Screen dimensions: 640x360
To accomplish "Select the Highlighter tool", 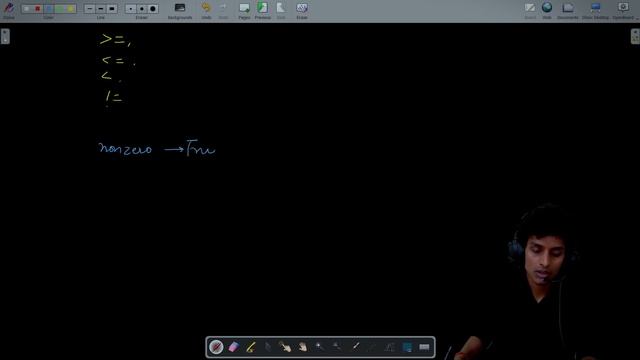I will tap(251, 347).
